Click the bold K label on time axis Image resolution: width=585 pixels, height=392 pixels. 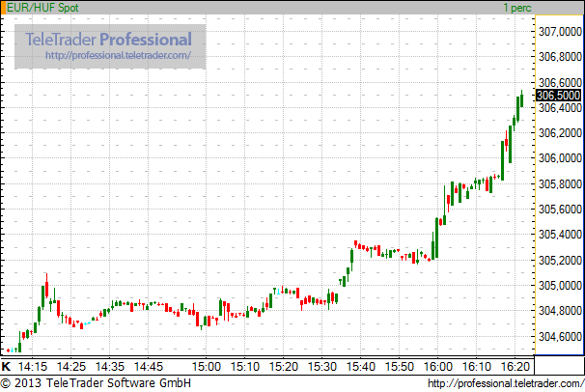click(x=6, y=367)
